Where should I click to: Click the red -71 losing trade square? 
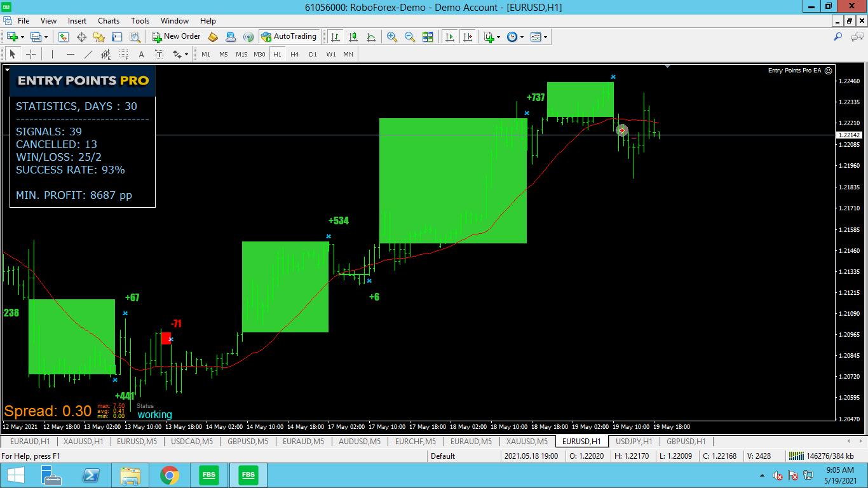tap(166, 338)
